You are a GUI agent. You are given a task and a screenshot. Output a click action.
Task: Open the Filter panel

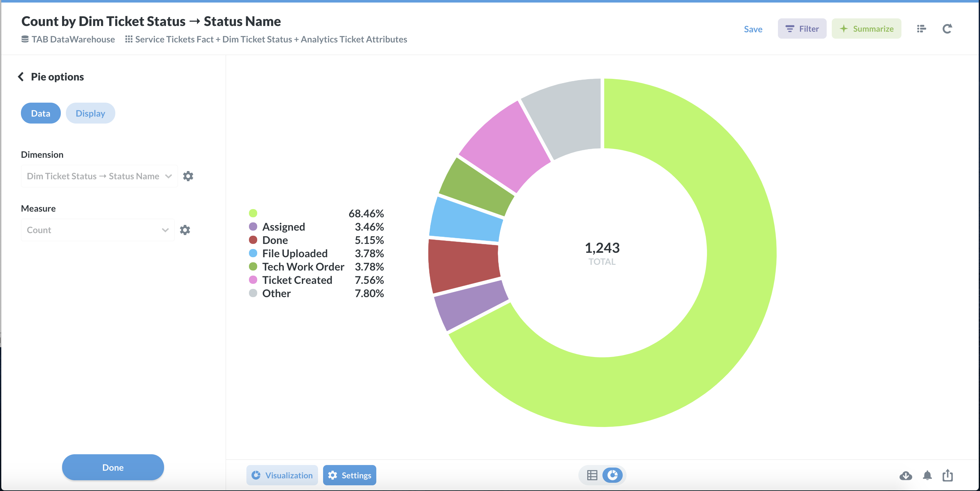[x=802, y=29]
